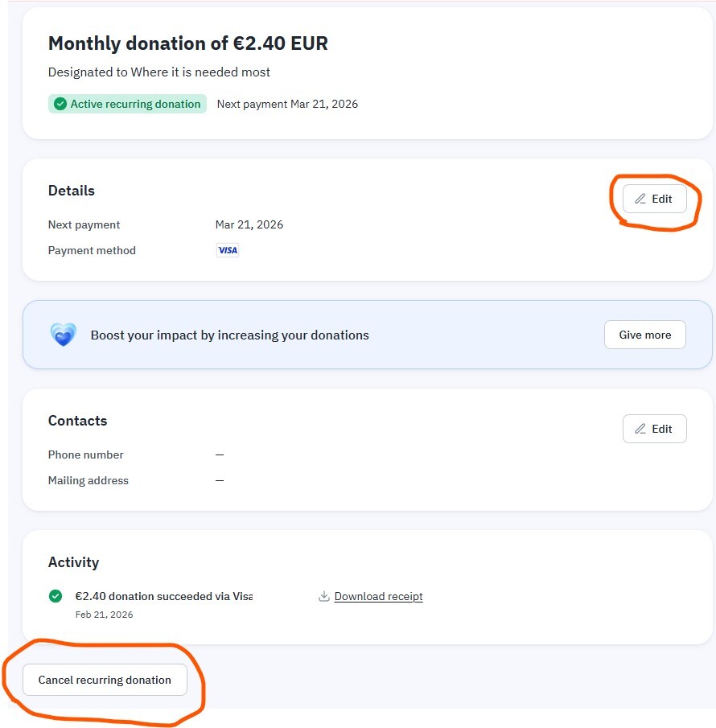Cancel the recurring donation
The height and width of the screenshot is (728, 716).
pos(105,680)
